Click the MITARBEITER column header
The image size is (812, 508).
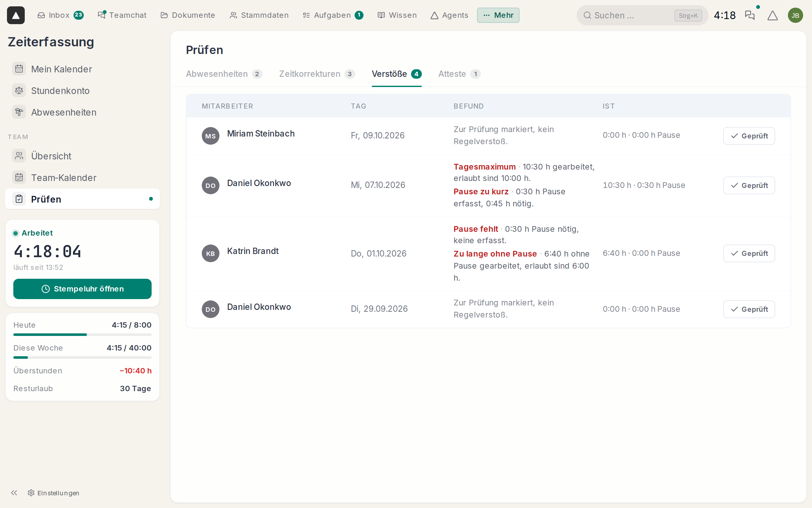pos(227,106)
